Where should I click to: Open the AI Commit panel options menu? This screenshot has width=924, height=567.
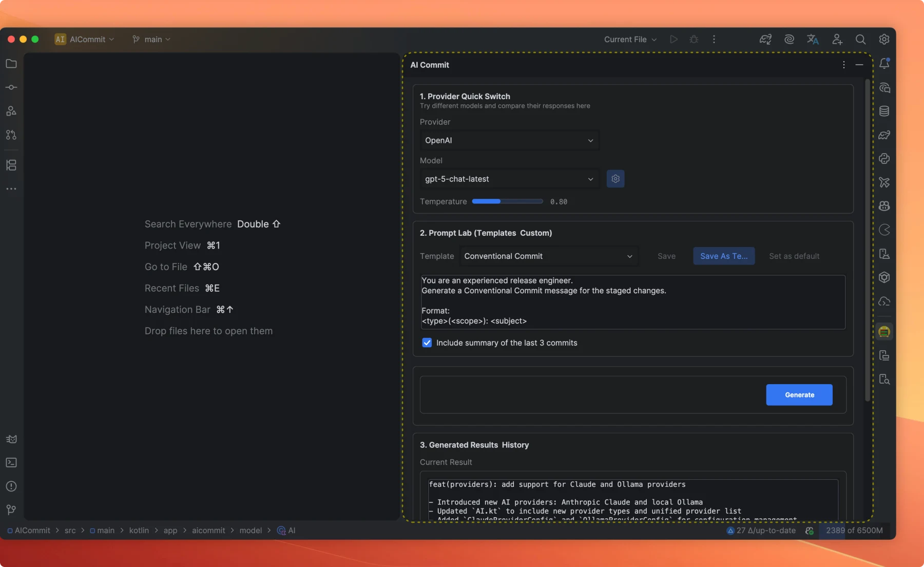click(x=843, y=65)
